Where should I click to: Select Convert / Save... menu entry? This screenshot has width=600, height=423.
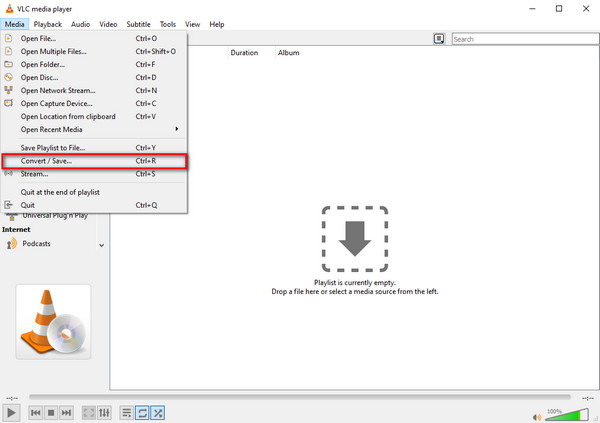pyautogui.click(x=94, y=161)
